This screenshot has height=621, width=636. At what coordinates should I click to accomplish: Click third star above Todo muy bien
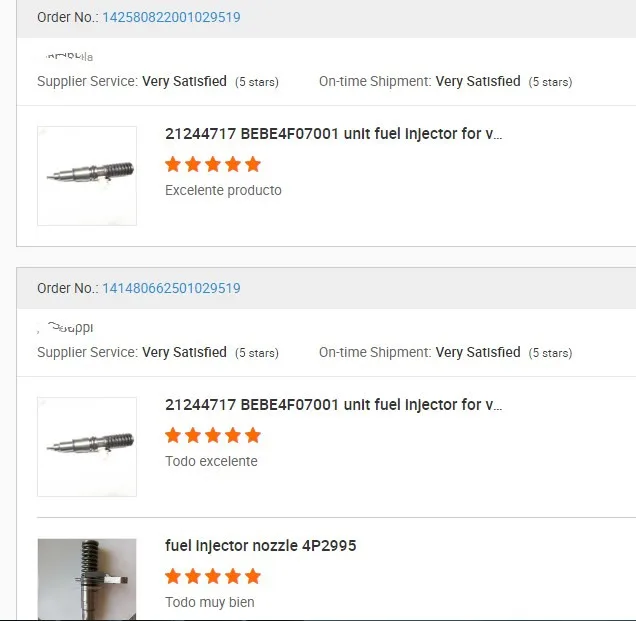tap(213, 576)
